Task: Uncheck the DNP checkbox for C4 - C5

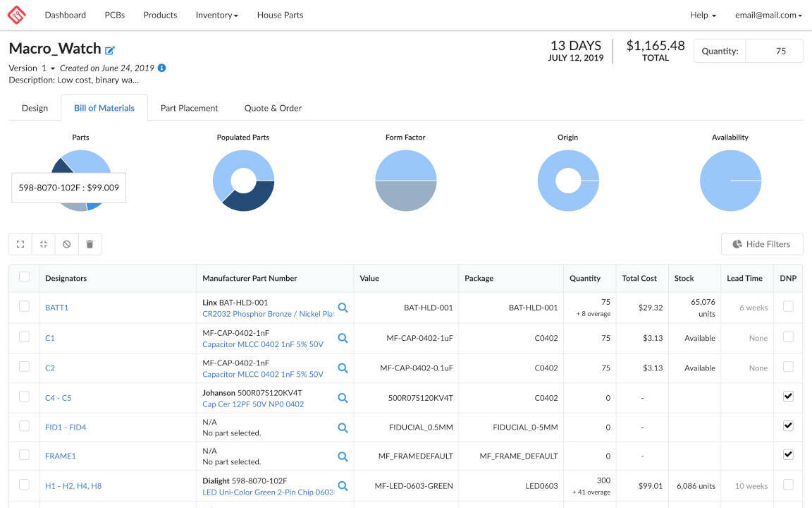Action: coord(788,397)
